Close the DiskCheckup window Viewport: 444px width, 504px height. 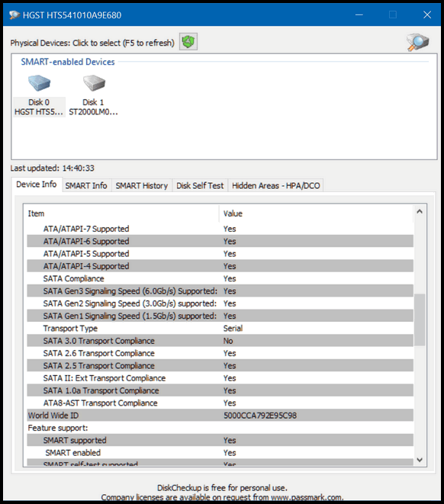tap(427, 14)
